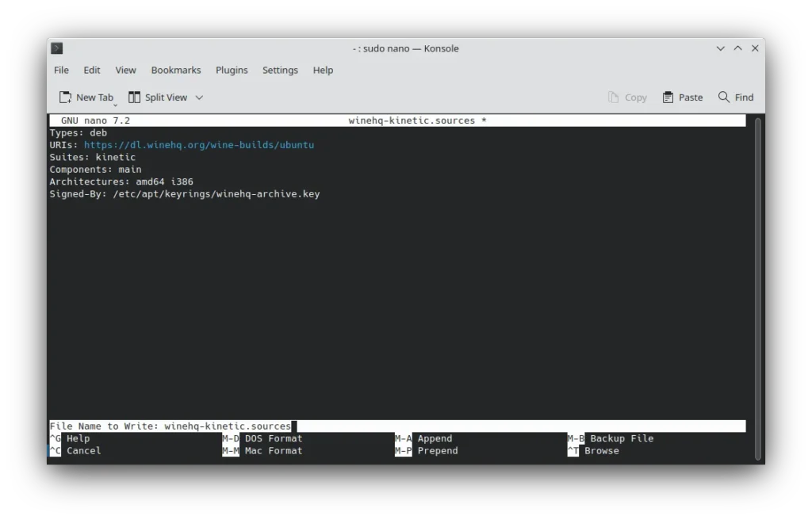Maximize the Konsole window
Screen dimensions: 812x520
coord(737,48)
